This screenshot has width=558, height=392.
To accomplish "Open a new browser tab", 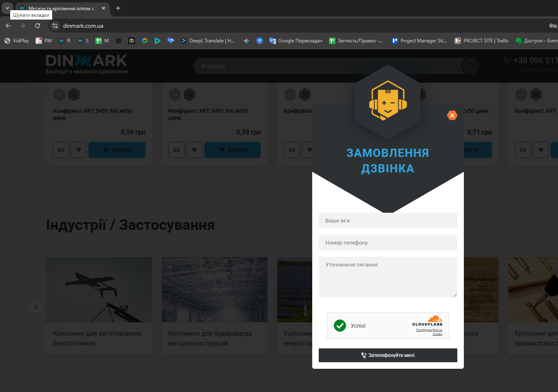I will (x=118, y=8).
